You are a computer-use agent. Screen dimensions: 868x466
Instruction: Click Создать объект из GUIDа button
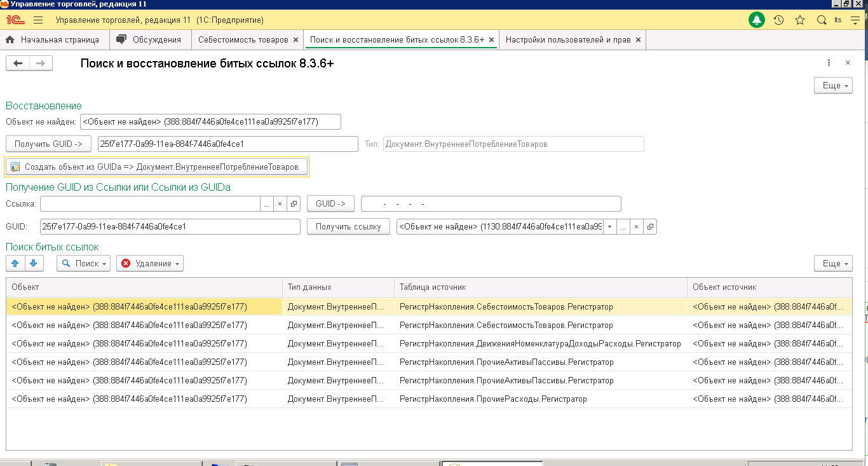(x=156, y=167)
